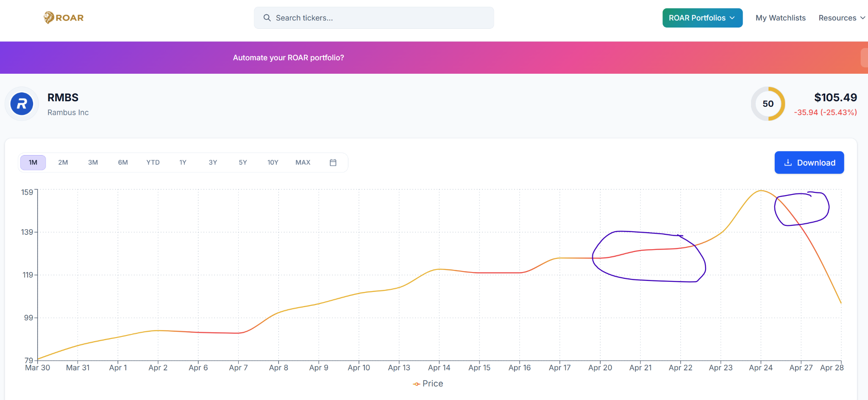This screenshot has width=868, height=400.
Task: Open the Resources dropdown menu
Action: [841, 18]
